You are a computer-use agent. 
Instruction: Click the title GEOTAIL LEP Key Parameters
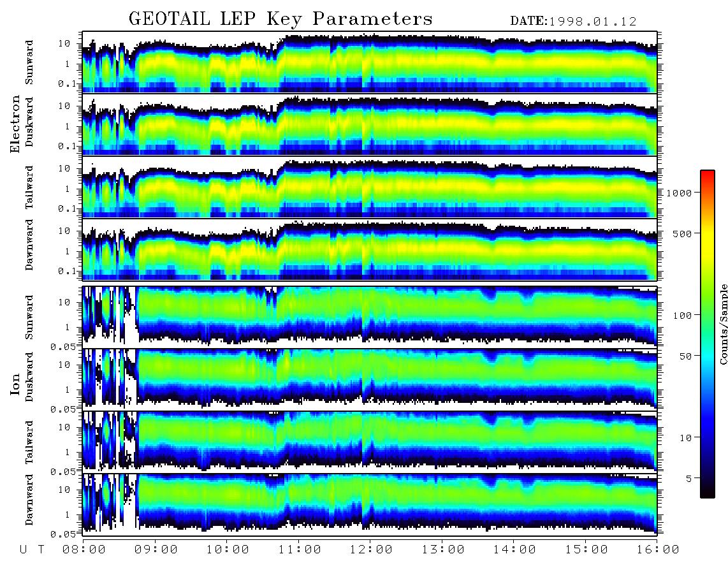[280, 18]
